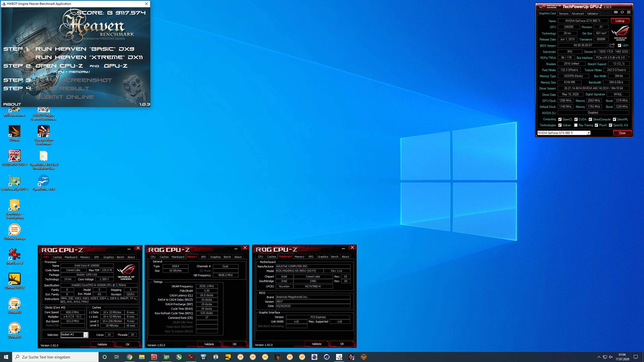This screenshot has width=644, height=362.
Task: Open 3DMark desktop shortcut
Action: [15, 133]
